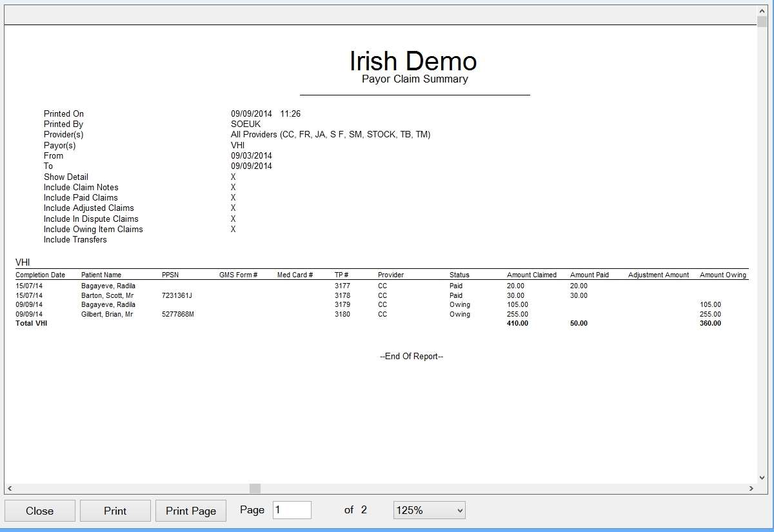Click the 'Printed On' label
Image resolution: width=774 pixels, height=532 pixels.
tap(64, 114)
